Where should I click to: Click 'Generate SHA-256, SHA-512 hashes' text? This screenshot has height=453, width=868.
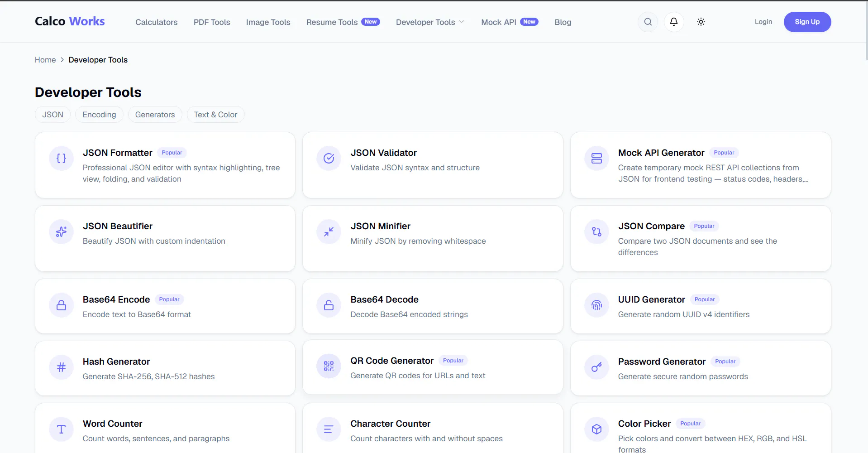[148, 376]
